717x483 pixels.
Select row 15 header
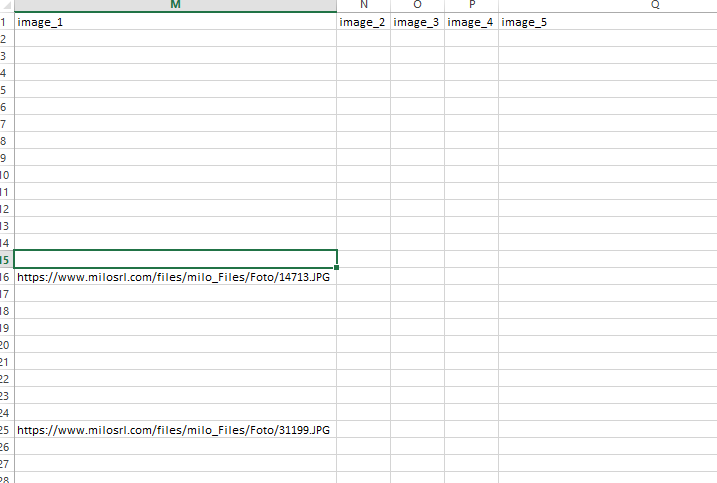(x=7, y=260)
